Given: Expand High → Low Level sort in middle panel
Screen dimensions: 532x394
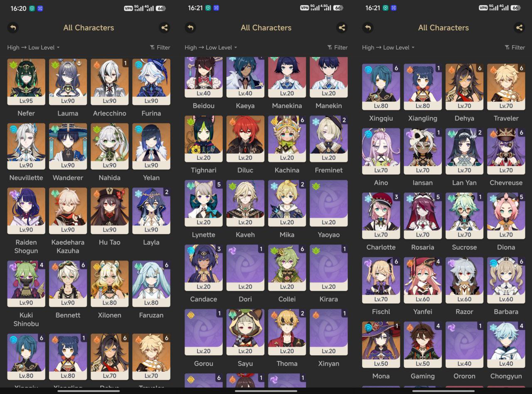Looking at the screenshot, I should tap(211, 47).
